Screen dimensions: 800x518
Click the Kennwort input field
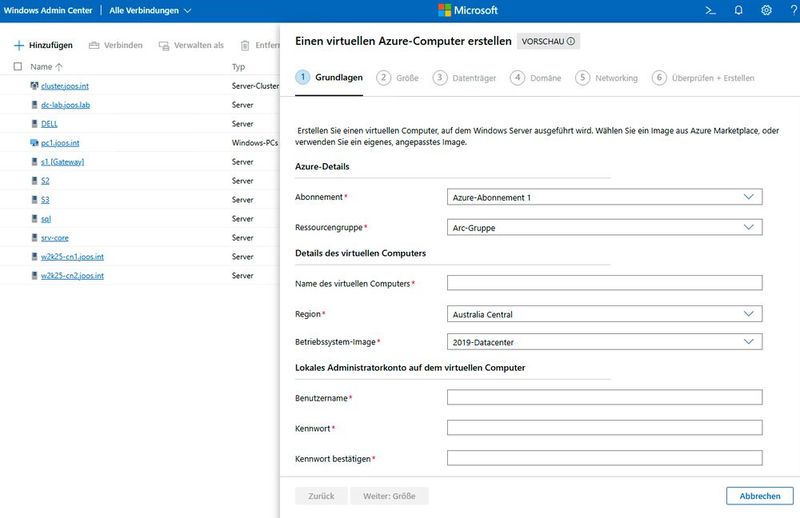point(605,428)
